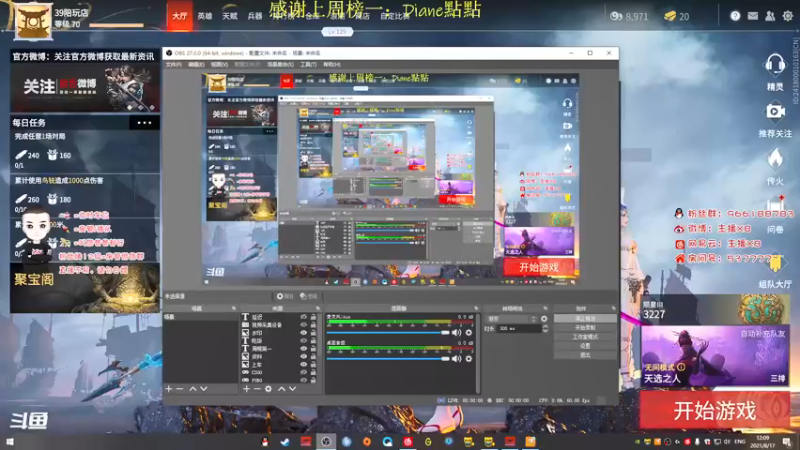This screenshot has width=800, height=450.
Task: Open the scene transition type dropdown
Action: click(x=511, y=319)
